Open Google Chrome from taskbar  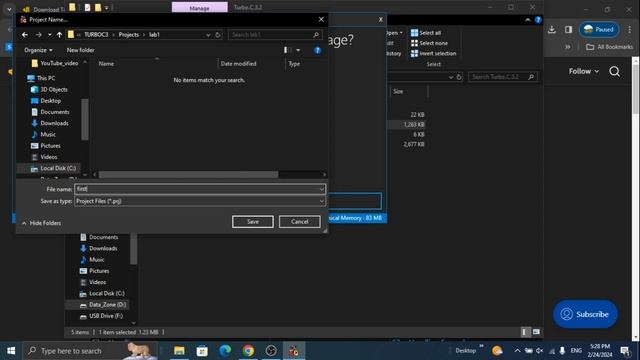click(248, 351)
